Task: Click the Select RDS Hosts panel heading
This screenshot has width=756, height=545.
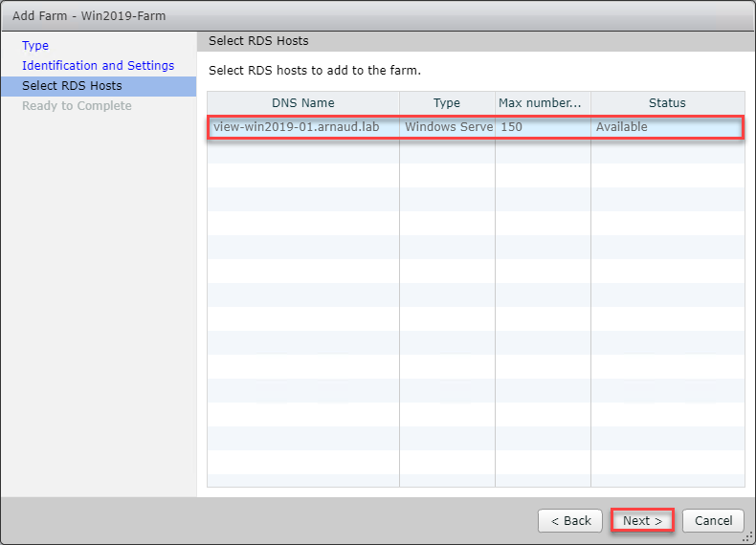Action: 258,41
